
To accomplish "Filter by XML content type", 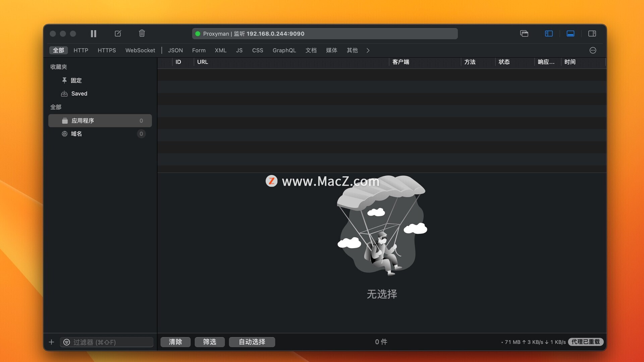I will 221,50.
